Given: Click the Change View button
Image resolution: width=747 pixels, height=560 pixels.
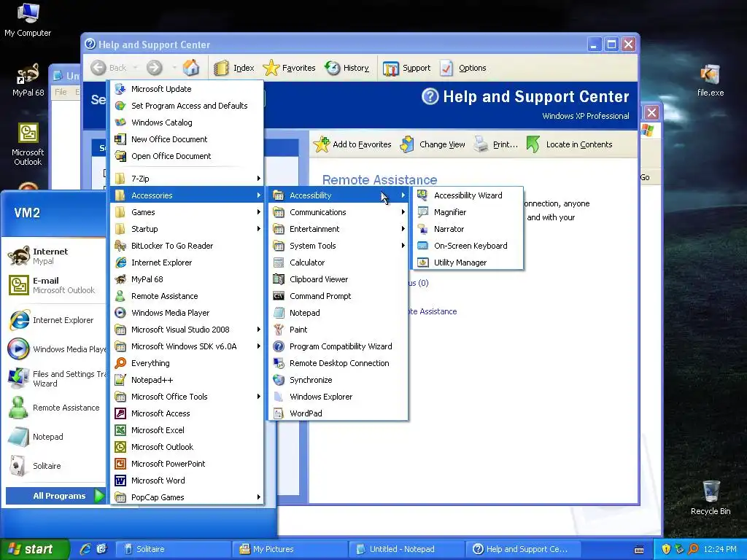Looking at the screenshot, I should point(433,144).
